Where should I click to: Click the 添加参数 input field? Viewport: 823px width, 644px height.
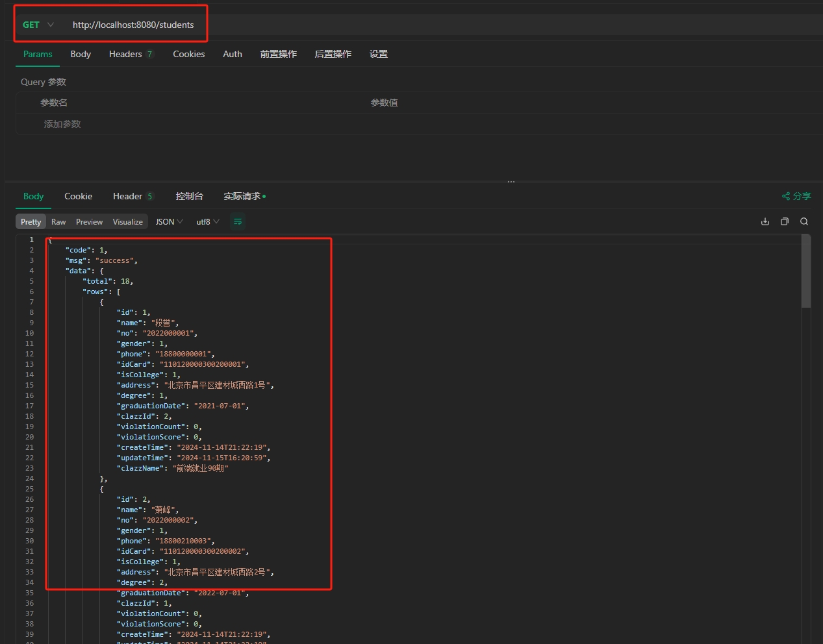pyautogui.click(x=62, y=124)
